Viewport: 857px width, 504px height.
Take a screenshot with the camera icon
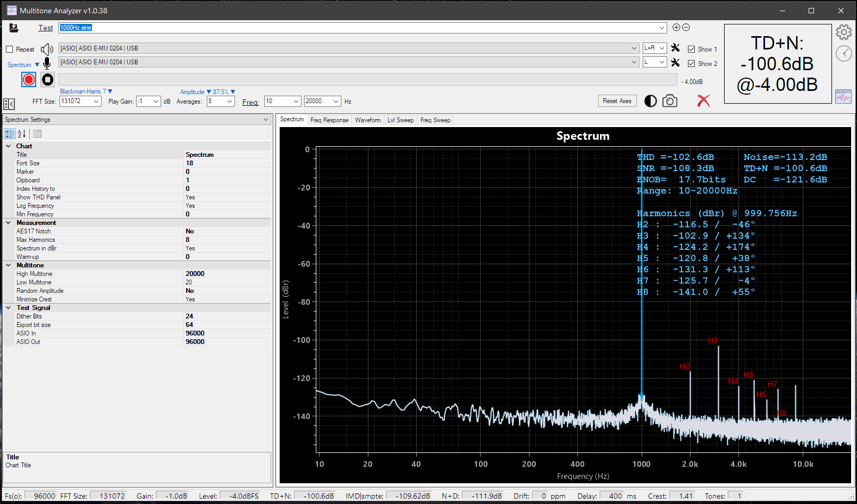tap(670, 101)
